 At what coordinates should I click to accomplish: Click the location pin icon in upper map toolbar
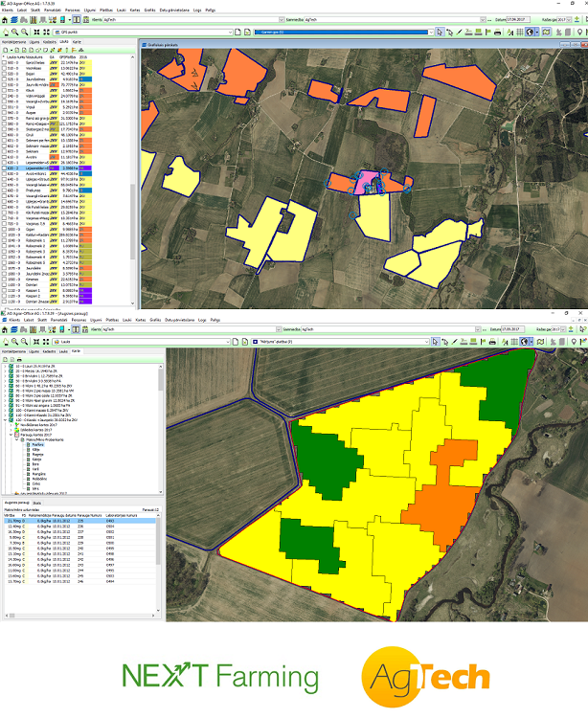(579, 32)
